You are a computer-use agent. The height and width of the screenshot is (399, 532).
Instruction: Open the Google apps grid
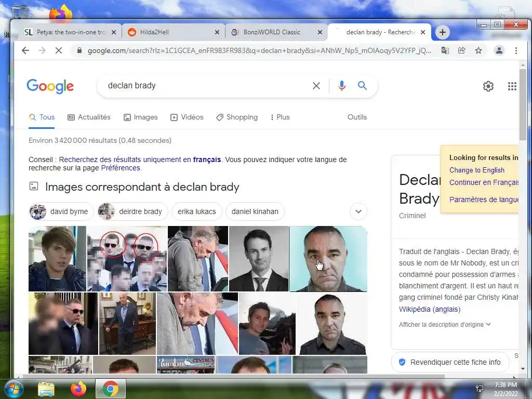click(512, 86)
